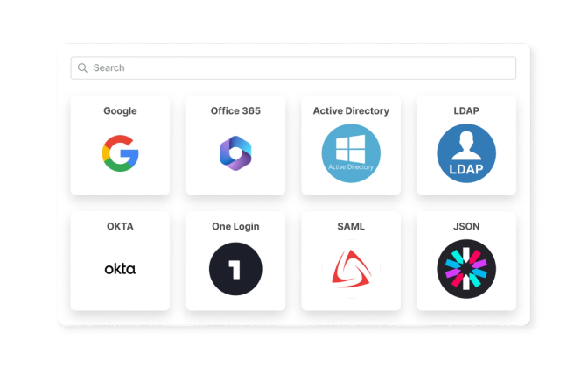Click the blue LDAP user silhouette icon
This screenshot has width=588, height=368.
coord(466,153)
